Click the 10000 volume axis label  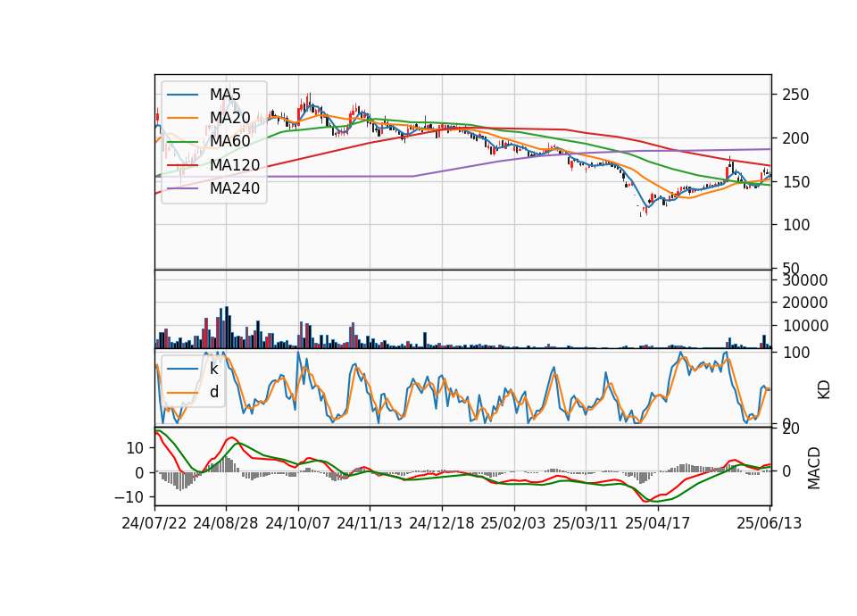click(805, 326)
